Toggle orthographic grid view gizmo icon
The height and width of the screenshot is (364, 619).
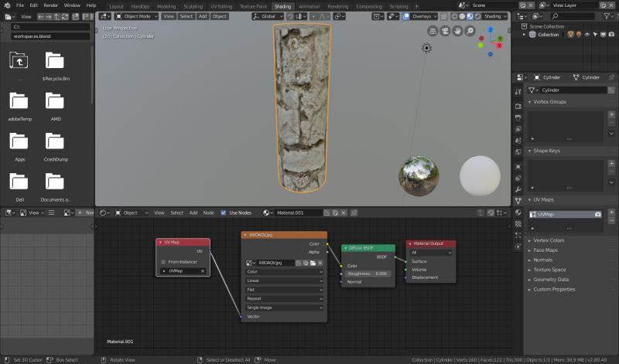coord(433,31)
